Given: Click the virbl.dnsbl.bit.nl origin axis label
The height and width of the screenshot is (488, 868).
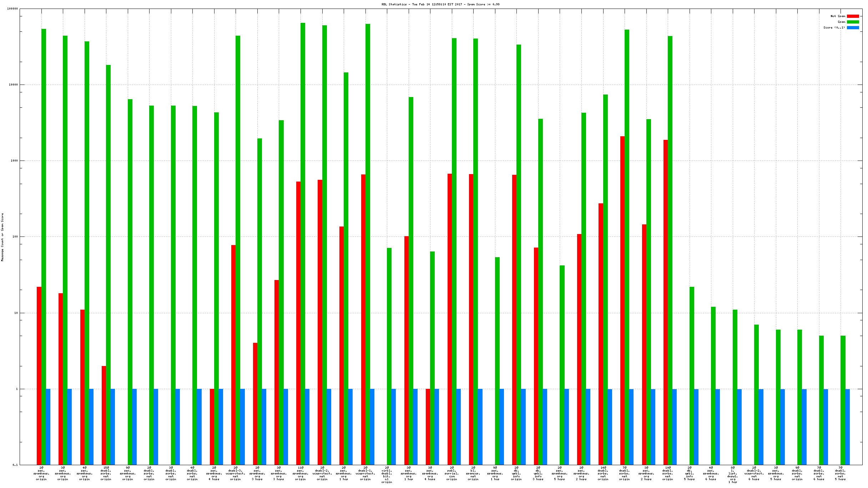Looking at the screenshot, I should coord(387,475).
